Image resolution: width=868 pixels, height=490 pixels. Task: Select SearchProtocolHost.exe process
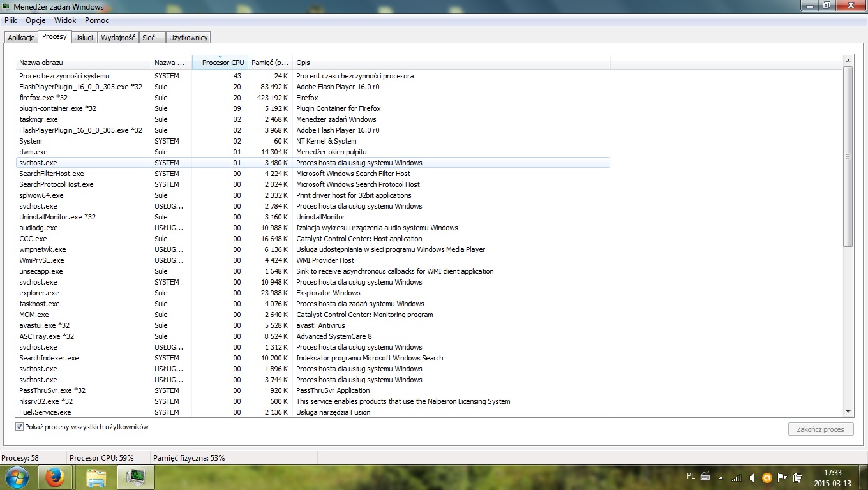click(x=313, y=184)
